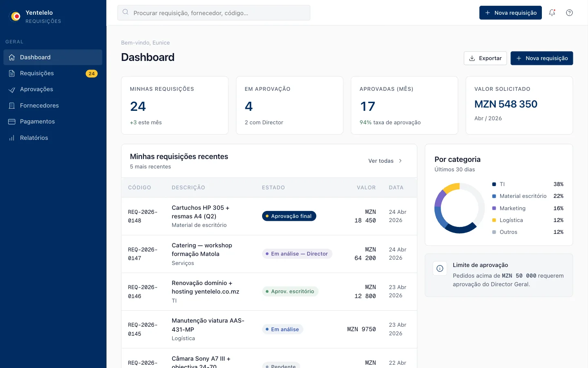Click the search magnifier icon
588x368 pixels.
click(126, 12)
